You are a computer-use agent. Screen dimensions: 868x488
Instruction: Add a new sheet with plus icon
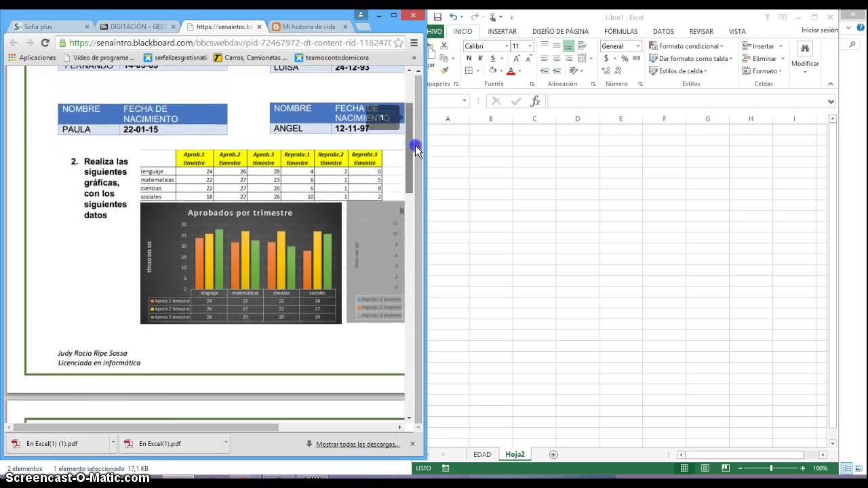[x=553, y=454]
